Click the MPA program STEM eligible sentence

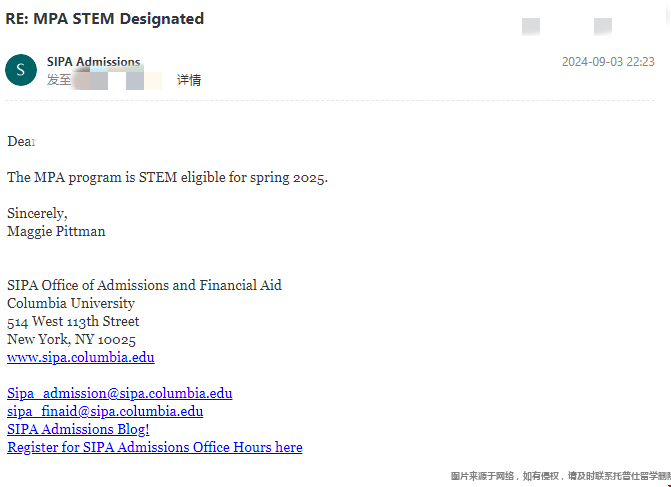[167, 178]
